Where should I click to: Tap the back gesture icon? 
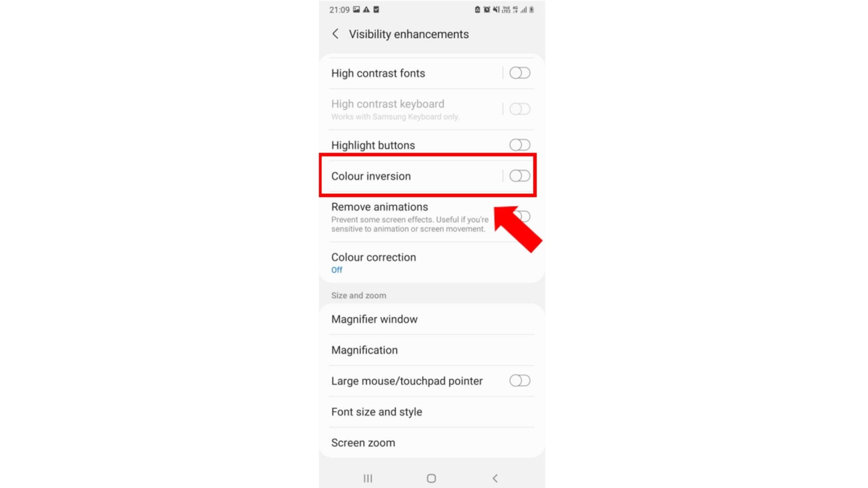click(496, 478)
